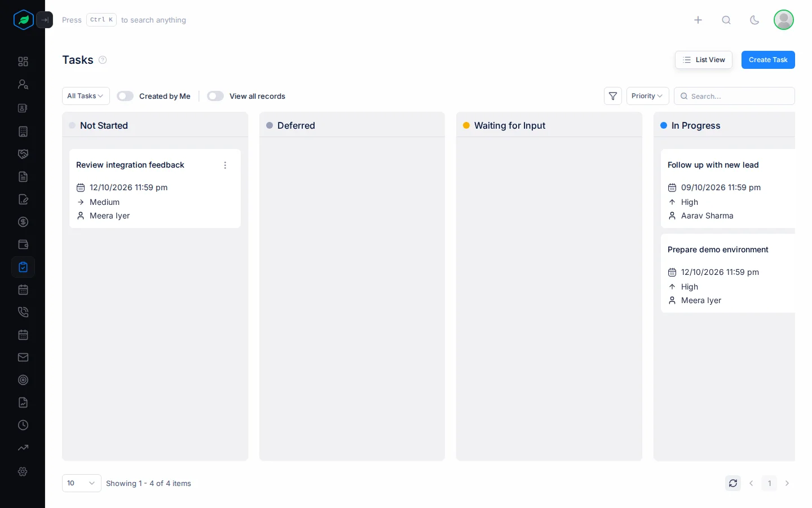Click the refresh icon near pagination
The height and width of the screenshot is (508, 812).
click(x=733, y=483)
